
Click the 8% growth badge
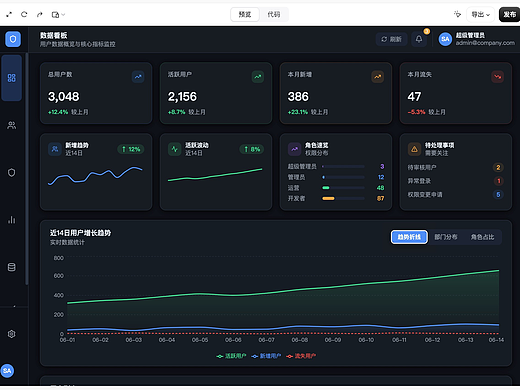[x=252, y=149]
